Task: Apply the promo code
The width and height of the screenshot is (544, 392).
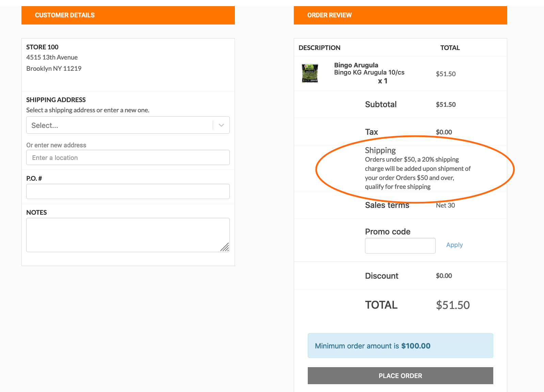Action: tap(454, 245)
